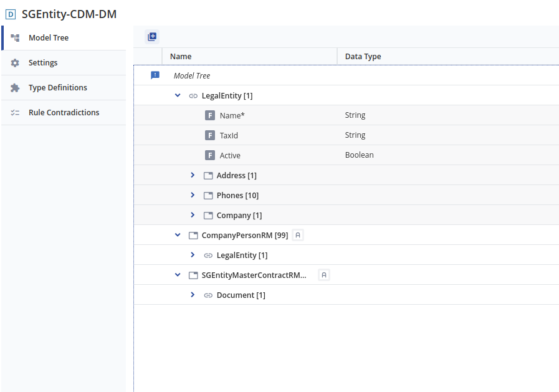Click the F field icon beside Name*

click(210, 115)
